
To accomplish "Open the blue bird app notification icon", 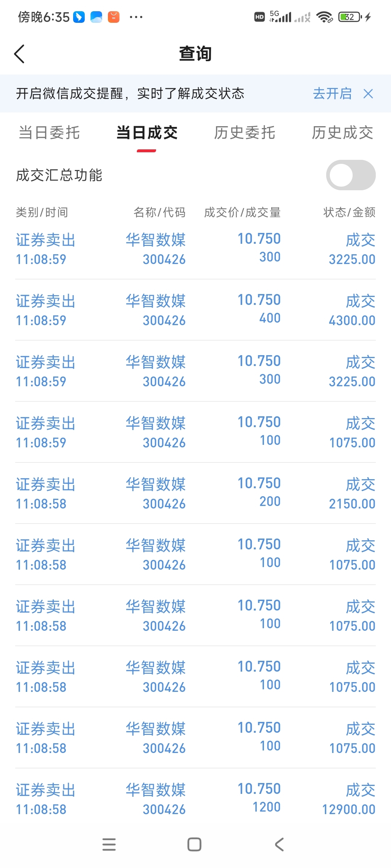I will click(79, 17).
